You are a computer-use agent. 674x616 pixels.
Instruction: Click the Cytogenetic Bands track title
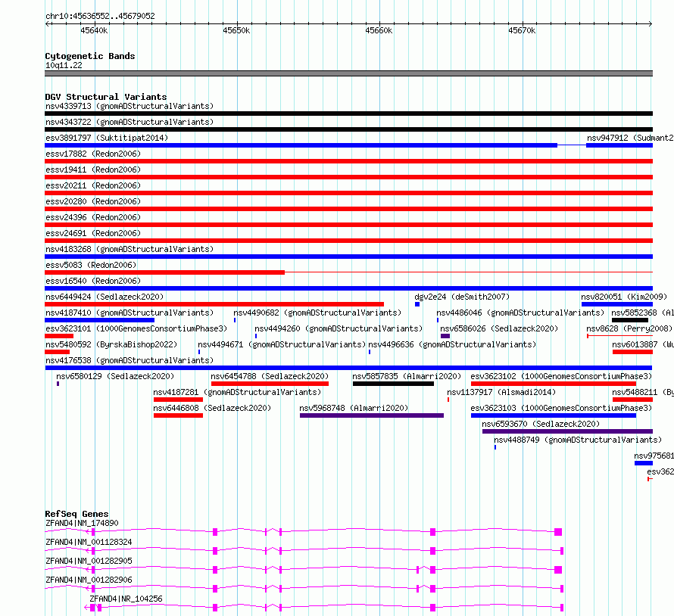pyautogui.click(x=90, y=56)
